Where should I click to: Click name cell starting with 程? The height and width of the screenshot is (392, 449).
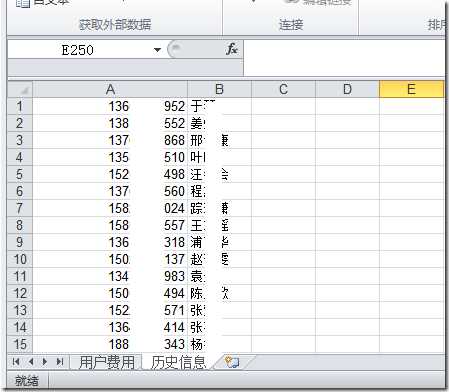tap(219, 191)
